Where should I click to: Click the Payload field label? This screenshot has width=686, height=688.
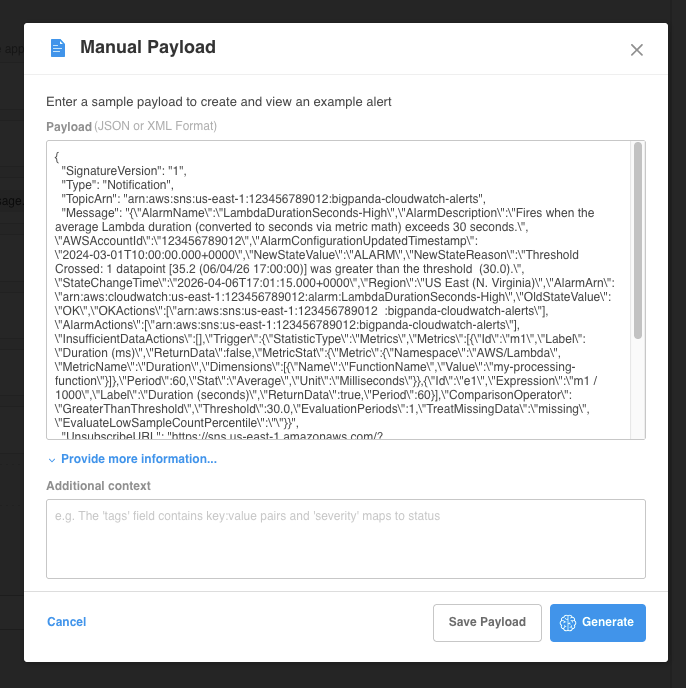(x=69, y=126)
